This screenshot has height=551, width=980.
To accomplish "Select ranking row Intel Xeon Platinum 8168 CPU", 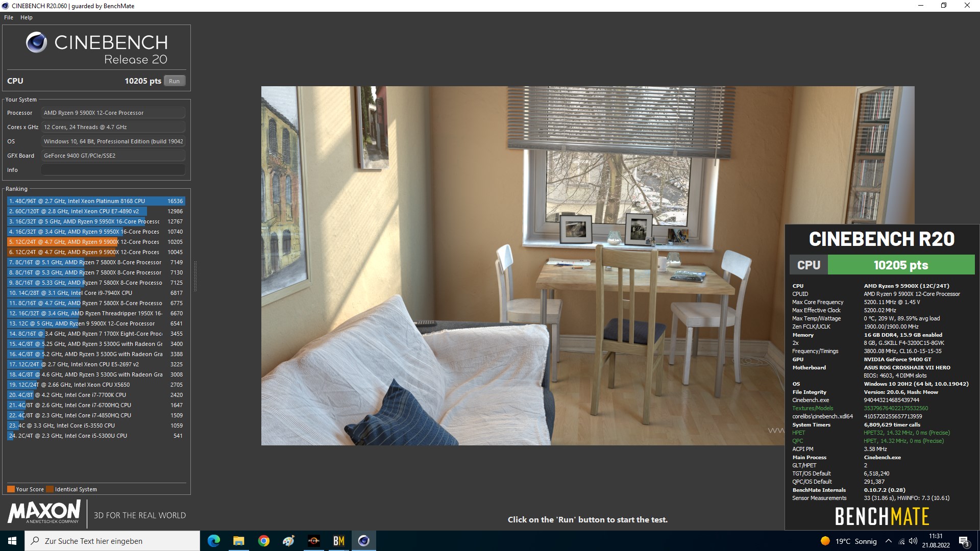I will pos(96,201).
